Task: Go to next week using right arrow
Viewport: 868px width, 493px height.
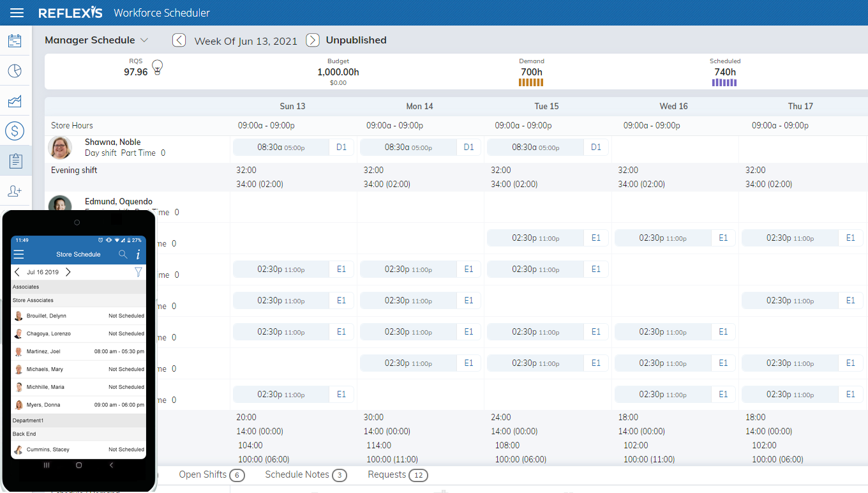Action: pyautogui.click(x=313, y=40)
